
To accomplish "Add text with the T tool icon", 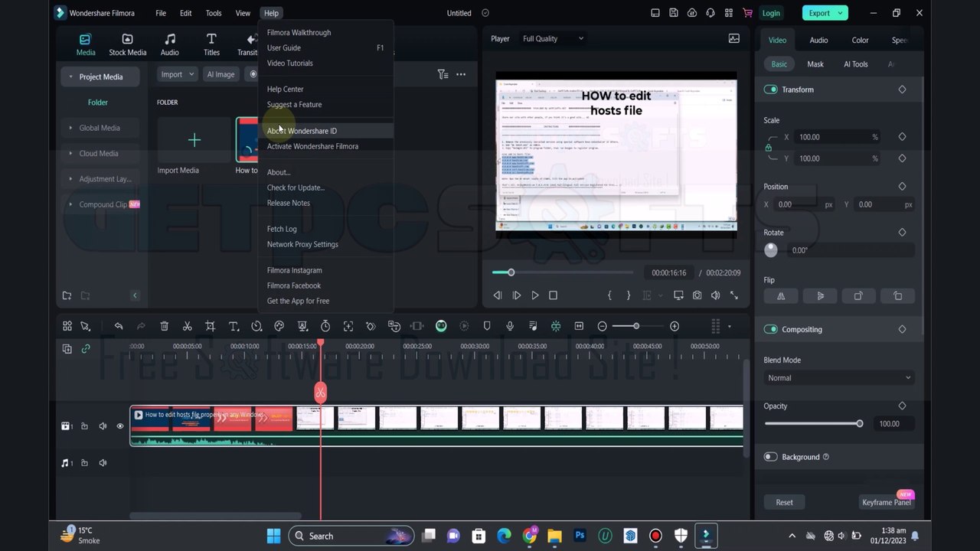I will click(x=234, y=326).
